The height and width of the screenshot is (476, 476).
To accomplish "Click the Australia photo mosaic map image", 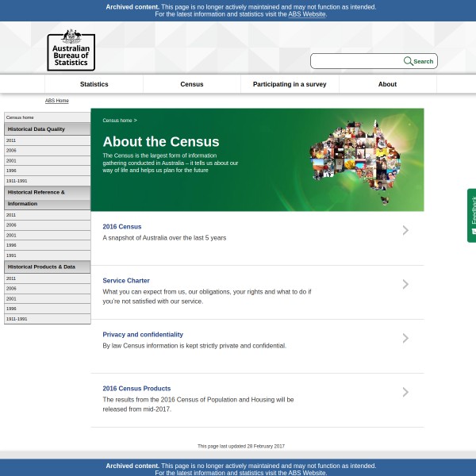I will coord(355,159).
